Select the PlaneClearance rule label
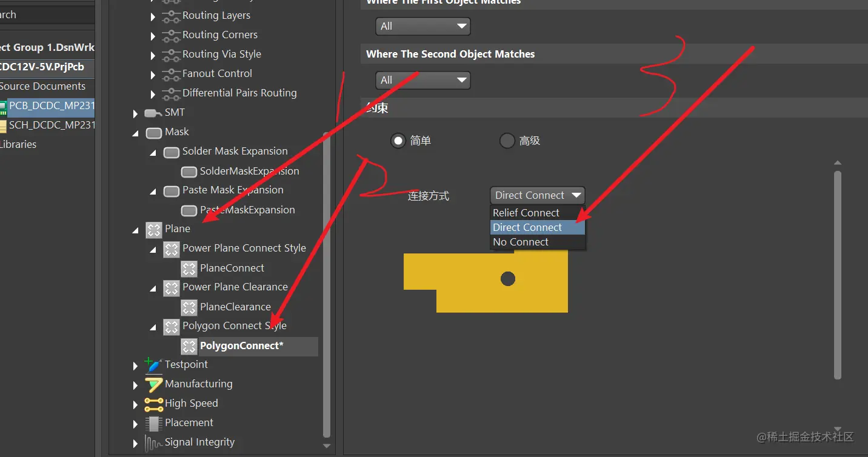The height and width of the screenshot is (457, 868). pyautogui.click(x=235, y=307)
